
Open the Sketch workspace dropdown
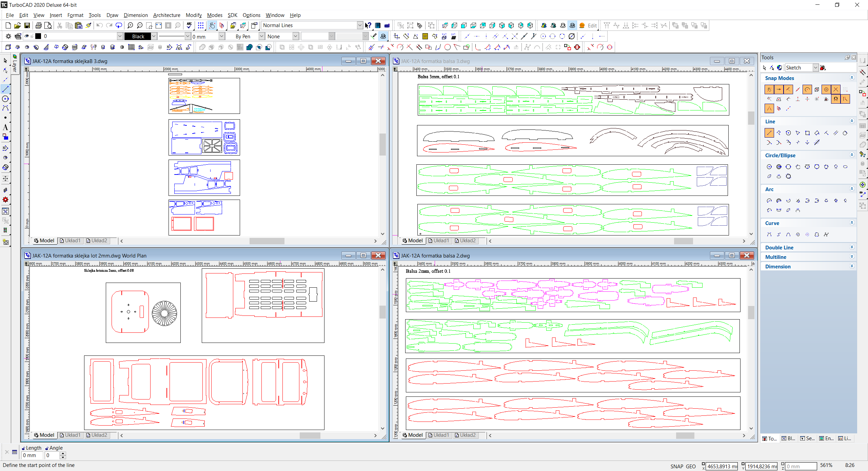coord(815,68)
